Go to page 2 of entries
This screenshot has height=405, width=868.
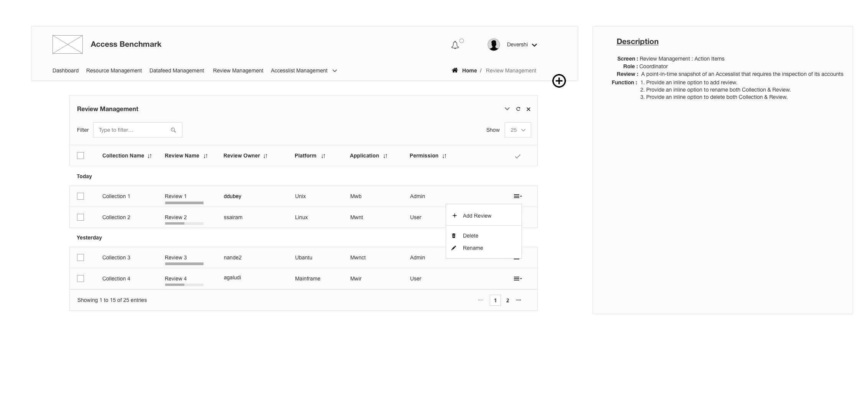tap(508, 300)
